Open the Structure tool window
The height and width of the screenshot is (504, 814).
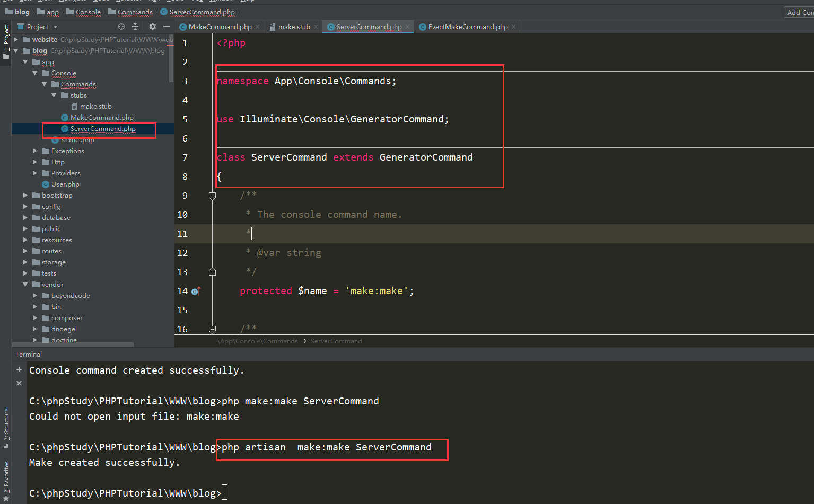(6, 428)
